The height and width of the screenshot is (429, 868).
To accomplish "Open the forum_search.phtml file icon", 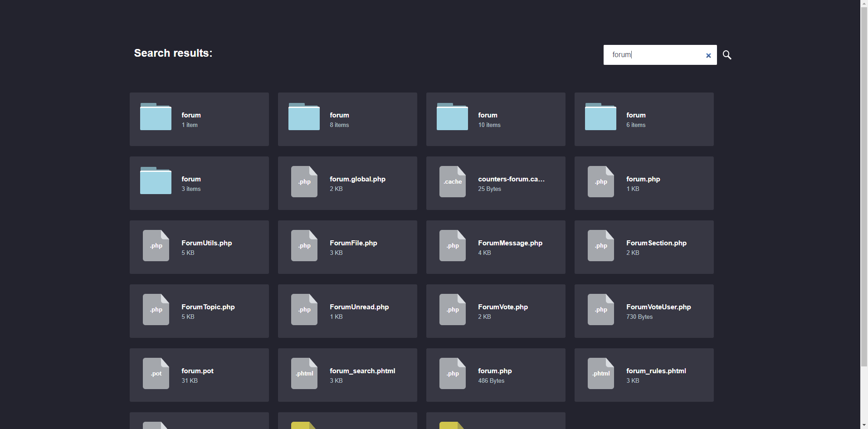I will point(304,373).
